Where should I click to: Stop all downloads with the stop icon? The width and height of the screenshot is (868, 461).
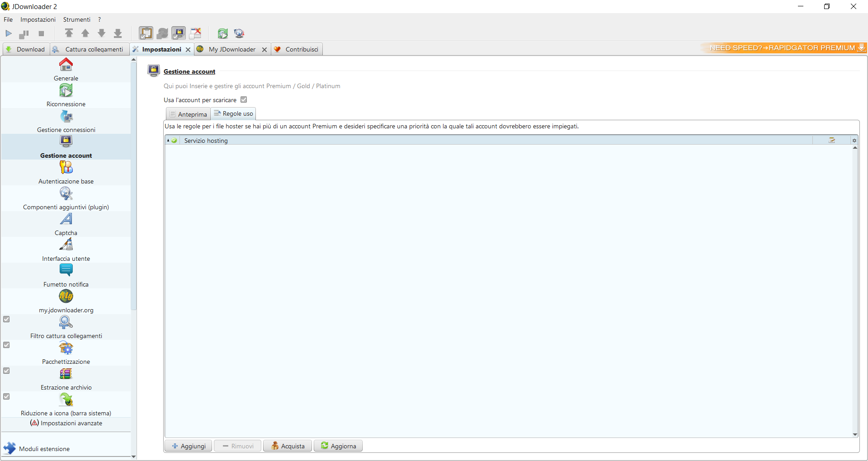click(42, 33)
